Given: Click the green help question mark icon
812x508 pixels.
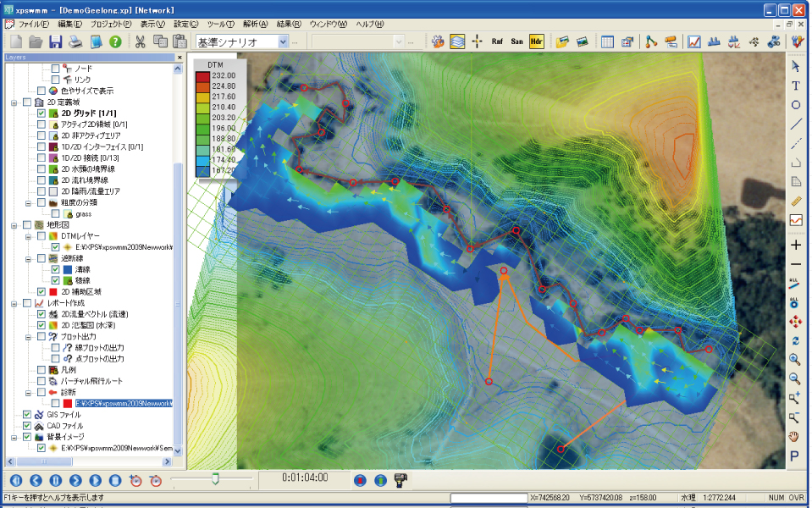Looking at the screenshot, I should click(x=115, y=41).
